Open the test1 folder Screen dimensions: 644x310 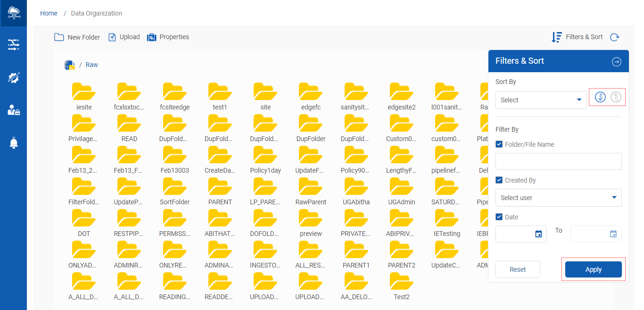point(220,96)
